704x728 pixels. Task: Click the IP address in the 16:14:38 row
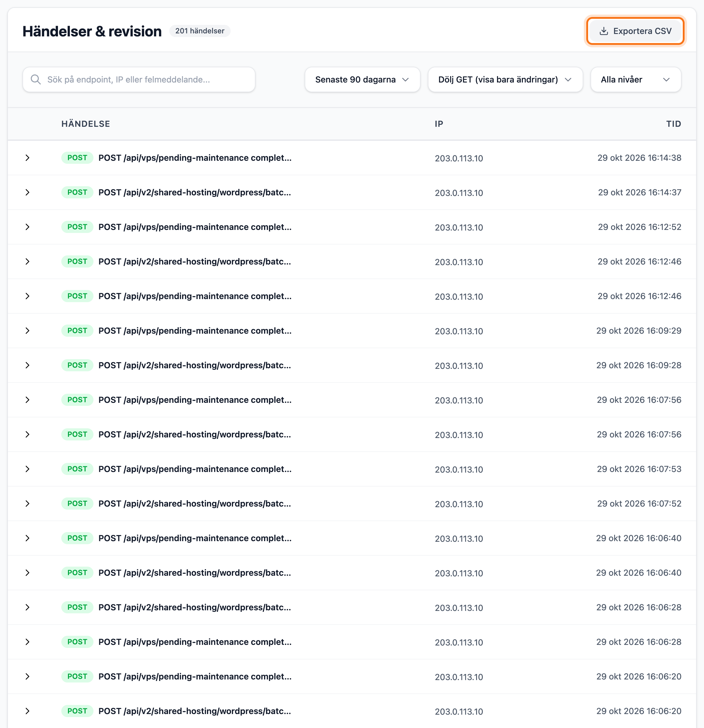(x=459, y=158)
